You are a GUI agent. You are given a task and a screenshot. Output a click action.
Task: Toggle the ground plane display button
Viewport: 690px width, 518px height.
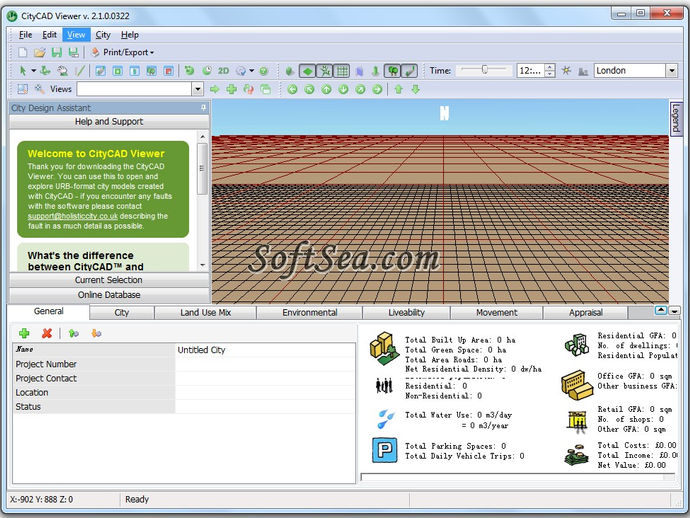308,70
